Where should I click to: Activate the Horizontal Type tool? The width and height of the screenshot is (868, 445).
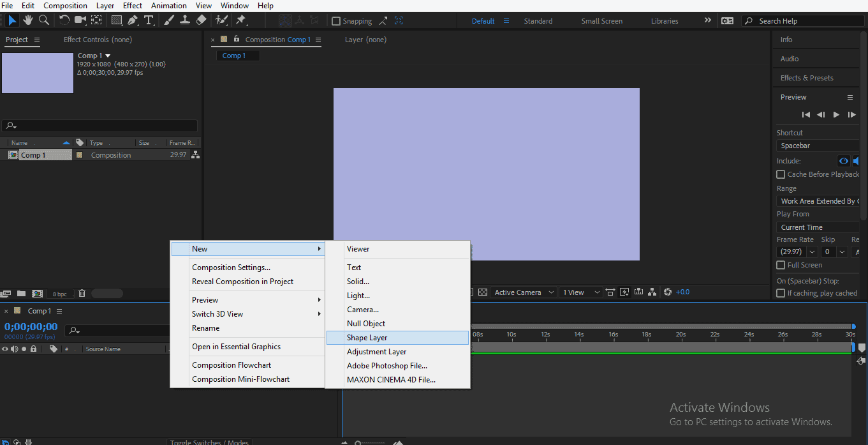(149, 20)
